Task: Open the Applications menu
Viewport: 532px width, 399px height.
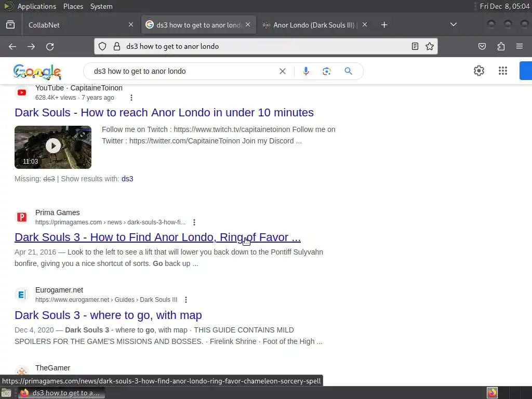Action: click(37, 6)
